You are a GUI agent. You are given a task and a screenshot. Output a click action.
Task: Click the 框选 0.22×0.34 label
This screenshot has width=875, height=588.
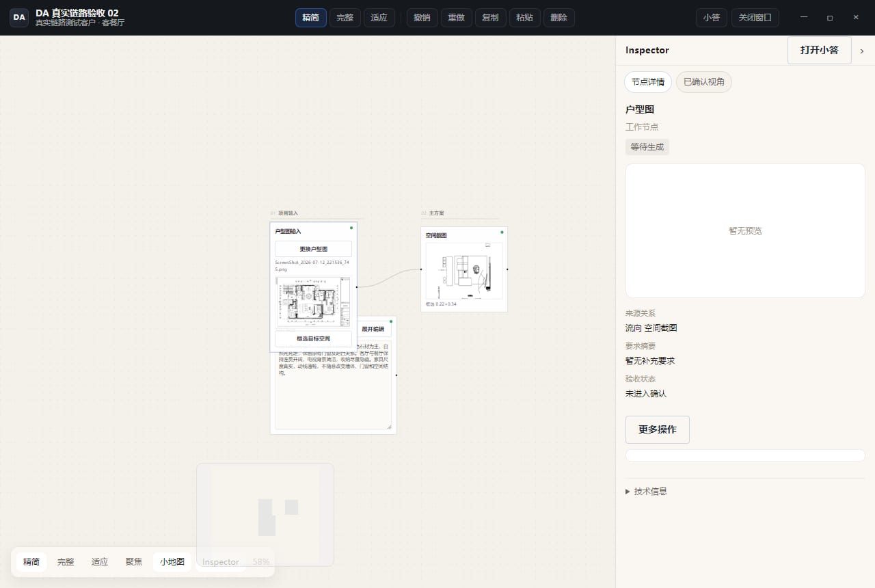click(x=441, y=304)
